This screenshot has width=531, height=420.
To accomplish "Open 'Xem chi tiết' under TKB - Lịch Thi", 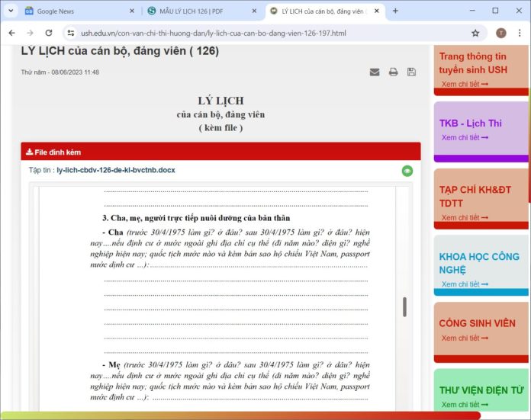I will pos(464,138).
